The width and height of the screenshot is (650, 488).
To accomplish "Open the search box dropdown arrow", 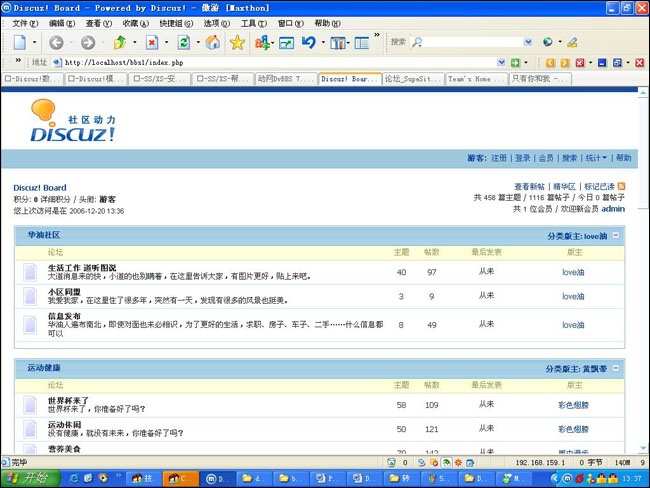I will [x=528, y=42].
